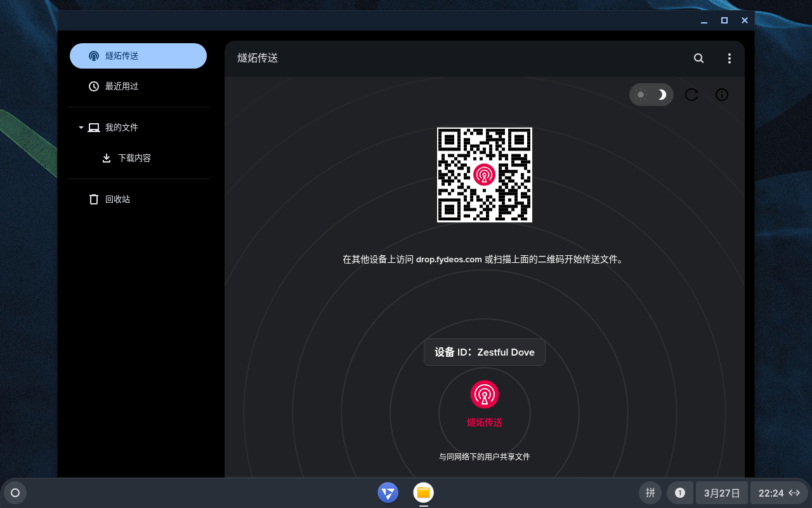
Task: Switch to light mode sun icon
Action: coord(641,95)
